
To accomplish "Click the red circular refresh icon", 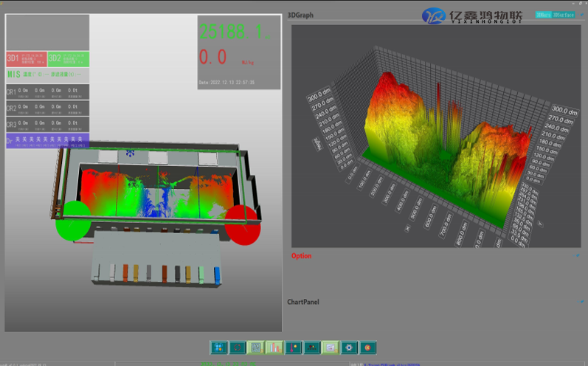I will (x=237, y=348).
